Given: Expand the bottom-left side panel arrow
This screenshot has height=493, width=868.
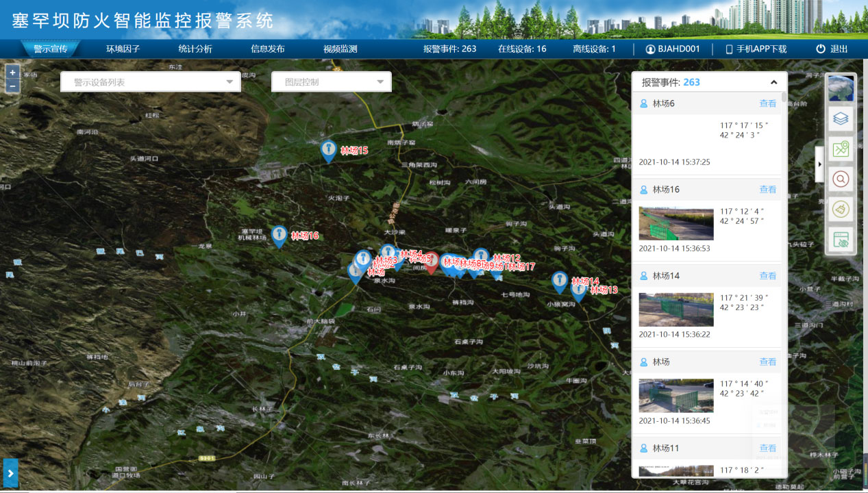Looking at the screenshot, I should click(x=11, y=472).
